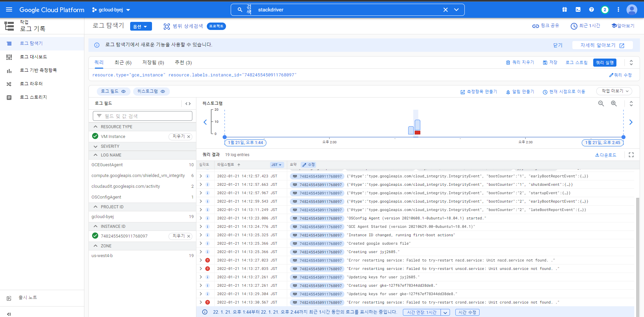Dismiss banner with 닫기
Screen dimensions: 644x317
pos(558,45)
